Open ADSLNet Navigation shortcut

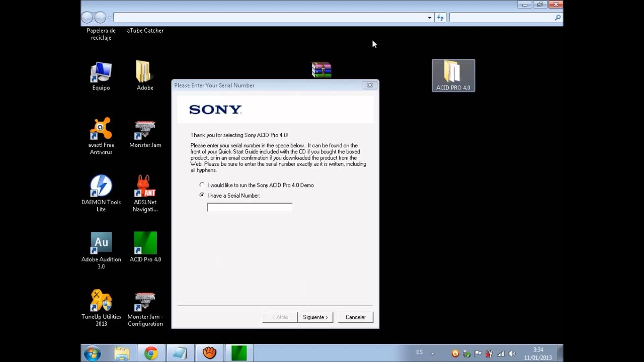coord(145,193)
